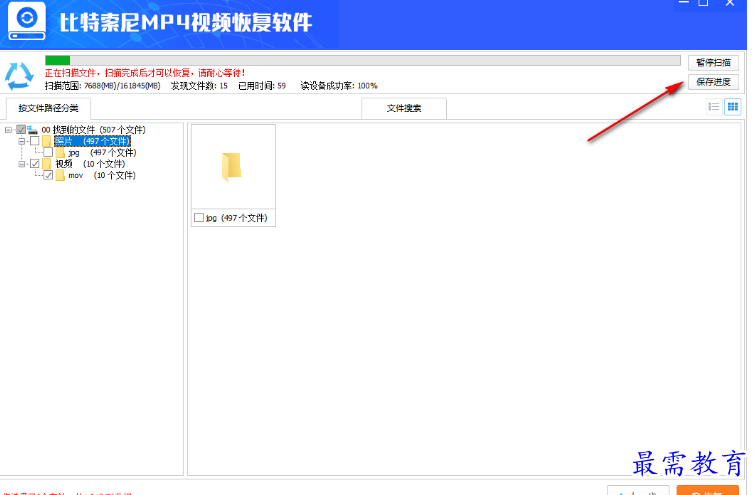Screen dimensions: 754x495
Task: Click the 照片 folder icon in the tree
Action: tap(47, 141)
